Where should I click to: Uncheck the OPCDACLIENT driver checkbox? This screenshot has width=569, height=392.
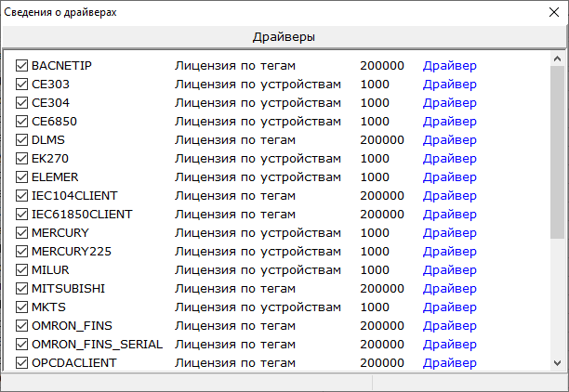[x=21, y=362]
